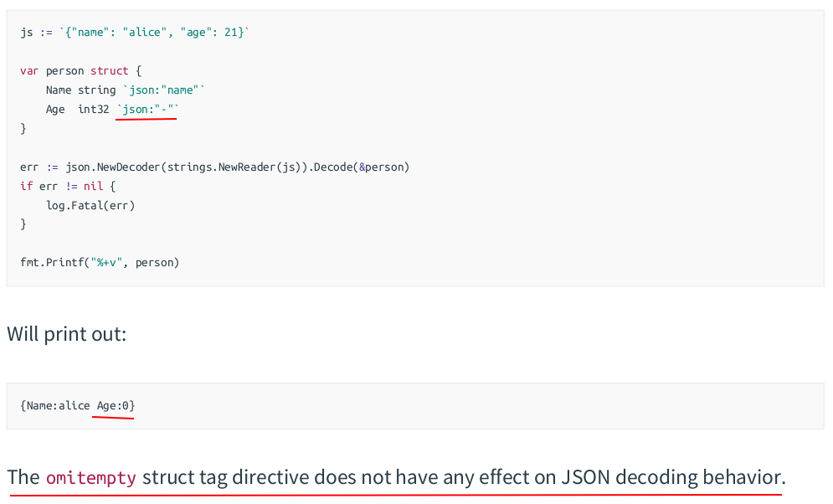Click the fmt.Printf statement

[x=100, y=262]
